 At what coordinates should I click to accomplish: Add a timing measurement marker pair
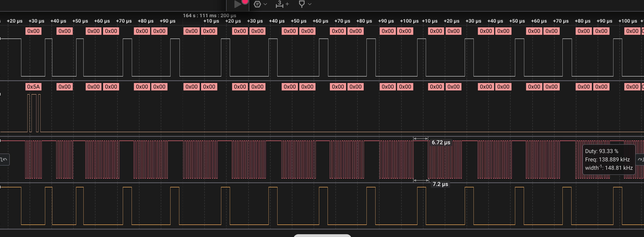click(280, 4)
